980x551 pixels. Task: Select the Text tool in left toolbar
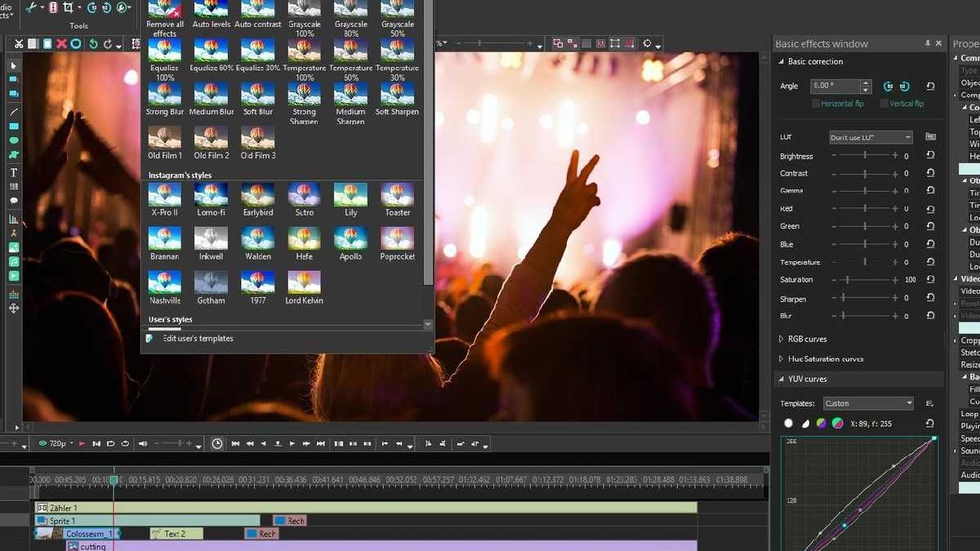[14, 173]
